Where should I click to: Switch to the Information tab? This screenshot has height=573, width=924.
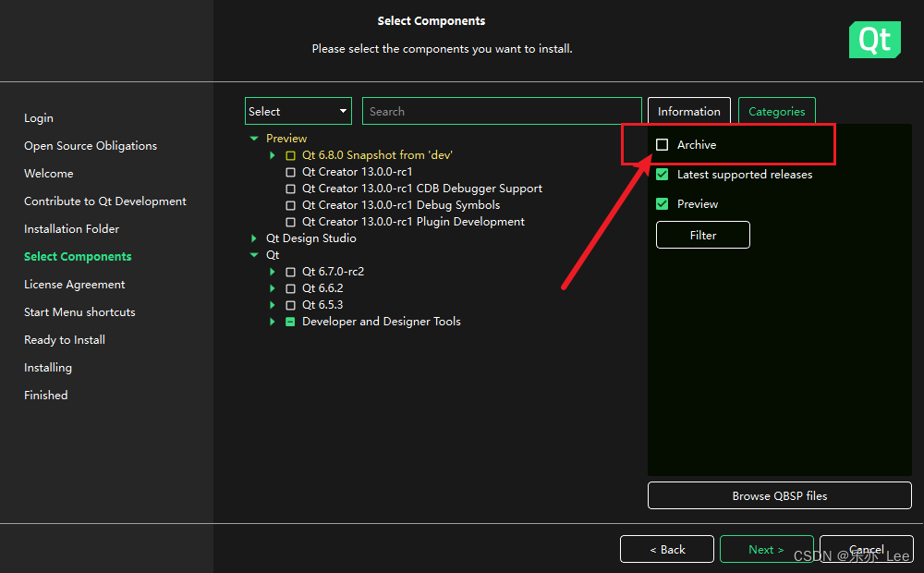(689, 111)
